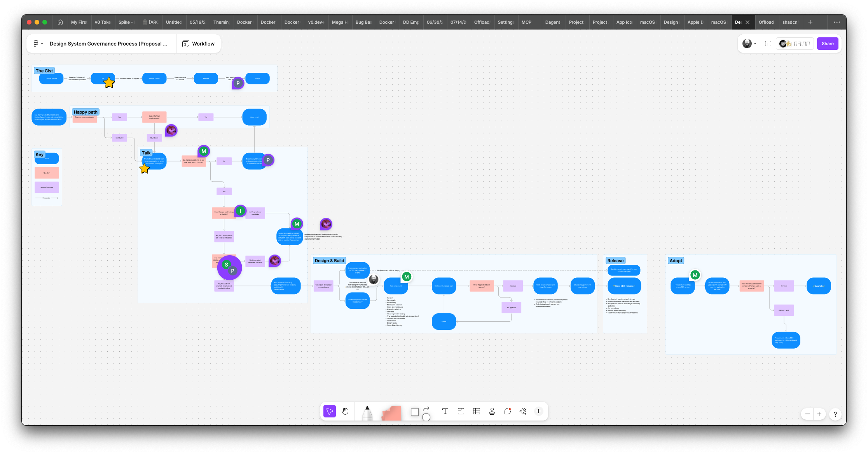This screenshot has height=454, width=868.
Task: Open the overflow menu for browser tabs
Action: pos(837,22)
